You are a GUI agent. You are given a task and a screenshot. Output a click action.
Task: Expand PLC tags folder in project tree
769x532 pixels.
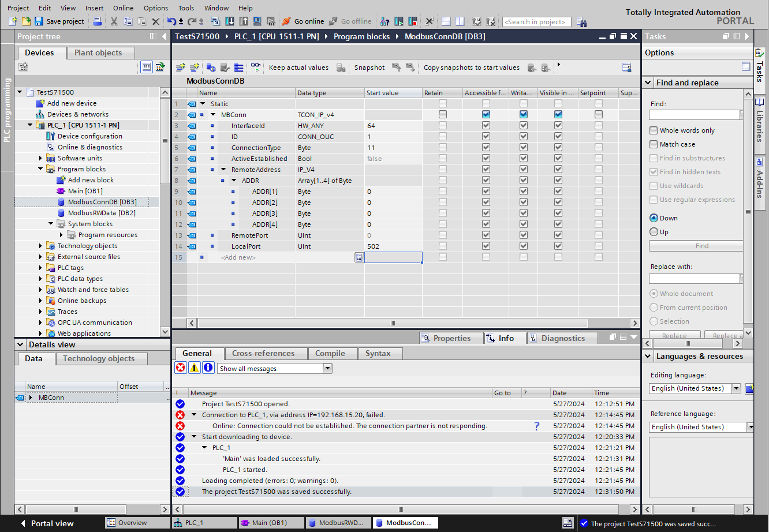[x=41, y=268]
